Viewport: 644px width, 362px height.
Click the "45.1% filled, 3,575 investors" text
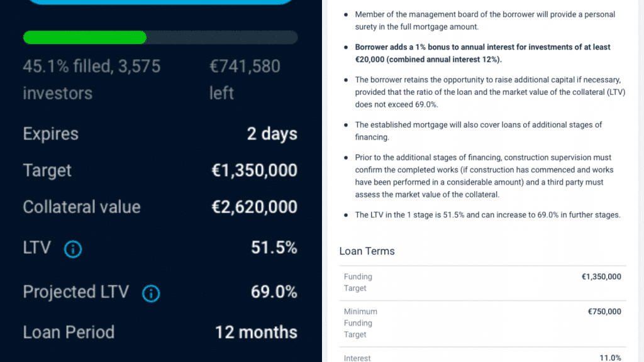coord(91,80)
